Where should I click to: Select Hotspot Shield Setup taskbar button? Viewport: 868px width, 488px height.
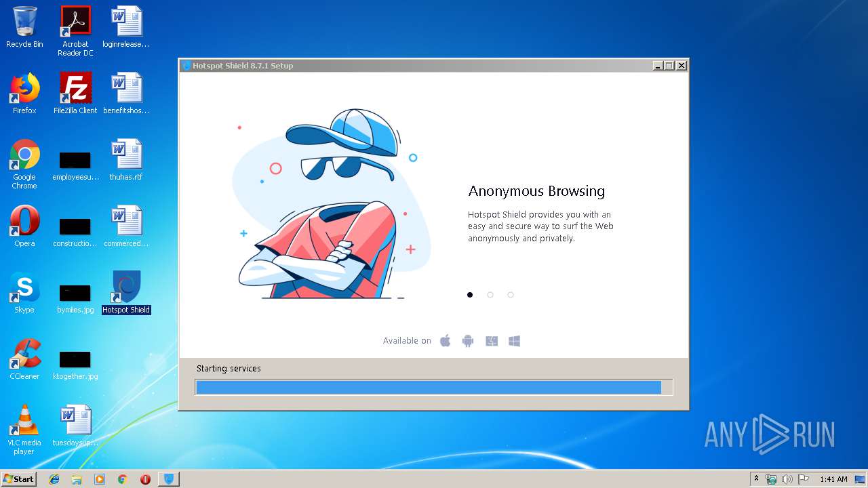tap(169, 479)
